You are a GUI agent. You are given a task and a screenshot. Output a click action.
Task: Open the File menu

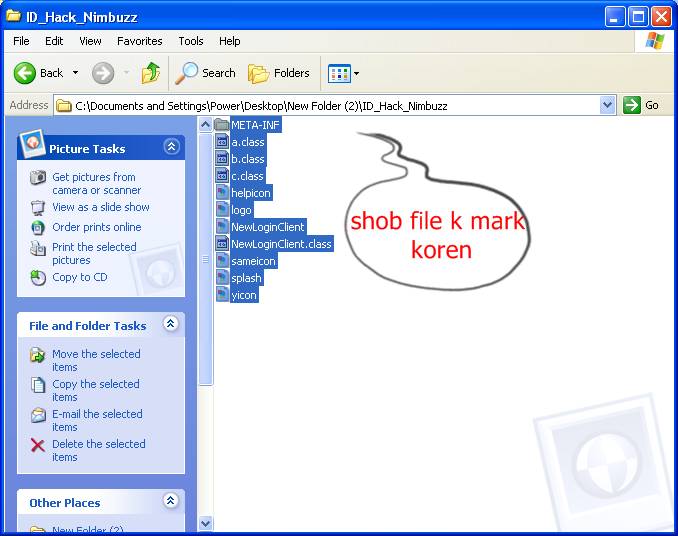21,41
